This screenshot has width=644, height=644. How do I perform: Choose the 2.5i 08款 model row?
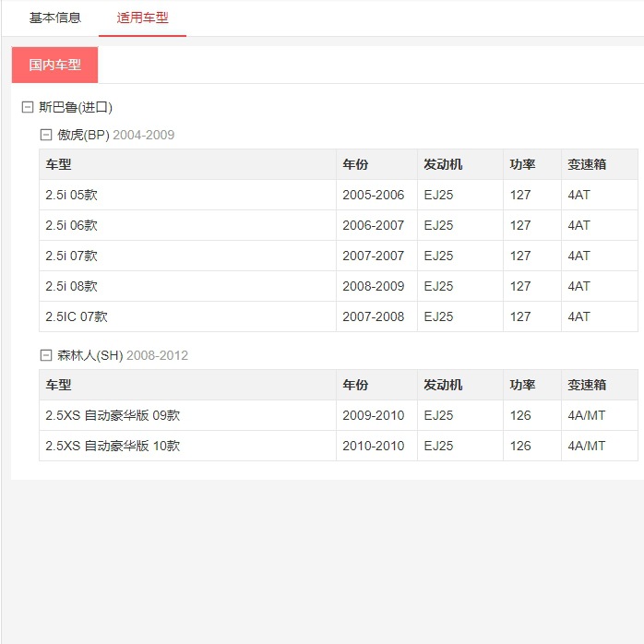click(x=339, y=286)
